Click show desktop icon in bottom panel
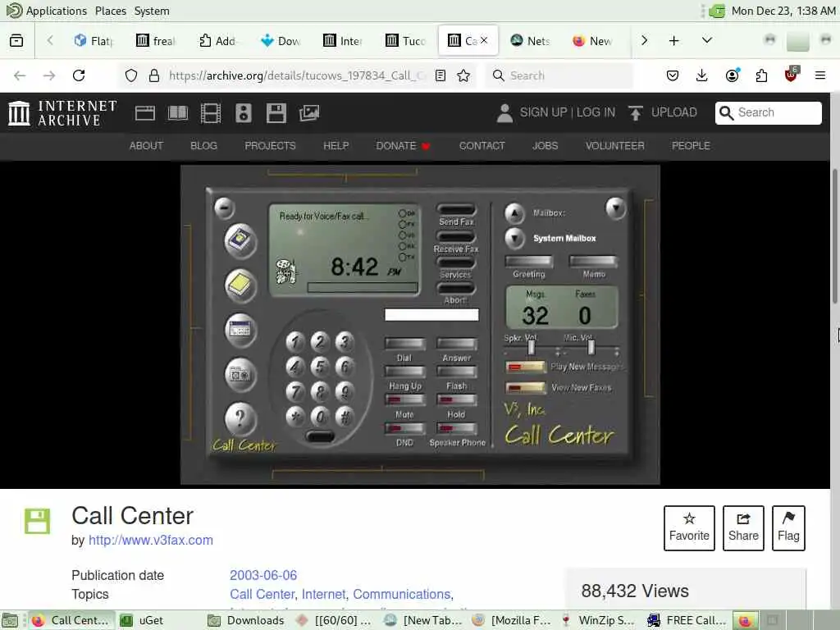The height and width of the screenshot is (630, 840). coord(10,620)
